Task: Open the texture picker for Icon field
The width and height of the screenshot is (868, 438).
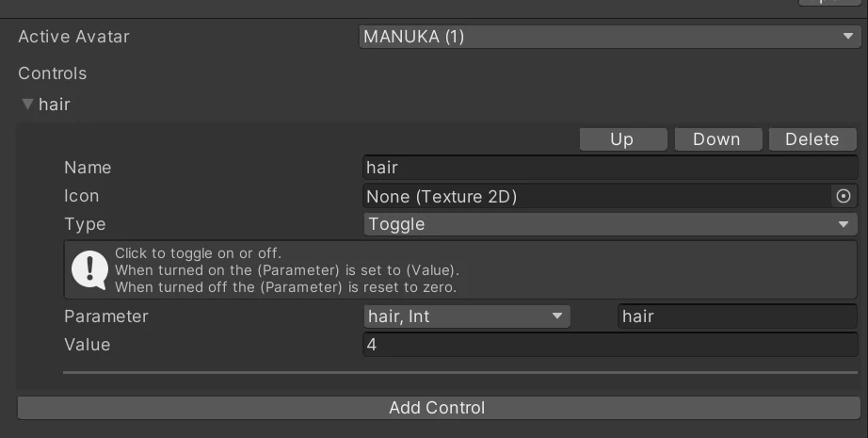Action: (x=844, y=196)
